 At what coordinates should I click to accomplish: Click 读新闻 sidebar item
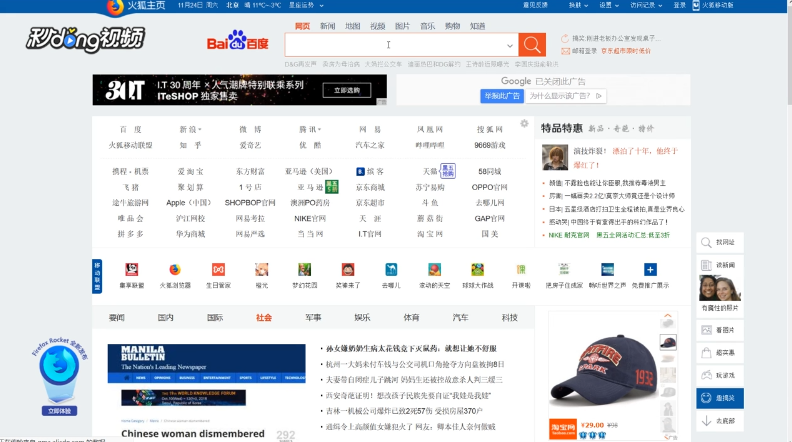point(719,265)
